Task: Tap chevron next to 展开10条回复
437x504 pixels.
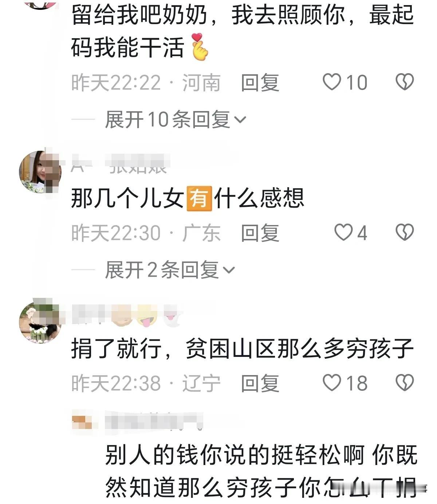Action: (240, 120)
